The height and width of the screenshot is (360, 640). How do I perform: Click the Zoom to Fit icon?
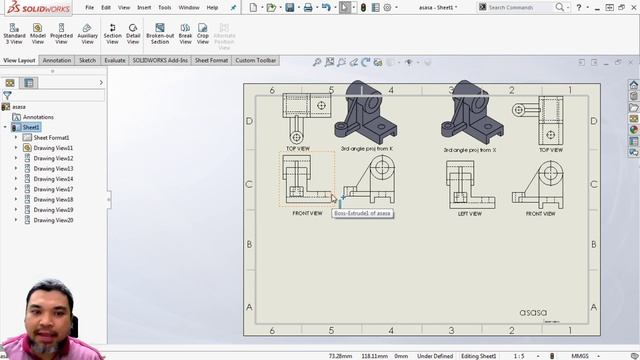pos(317,62)
